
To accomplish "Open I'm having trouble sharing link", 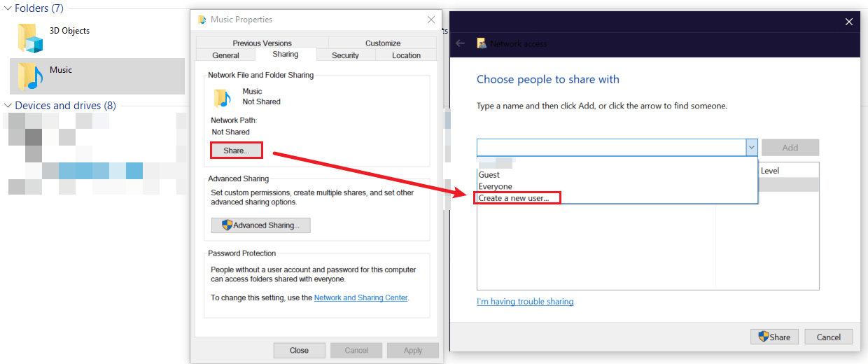I will (x=525, y=302).
